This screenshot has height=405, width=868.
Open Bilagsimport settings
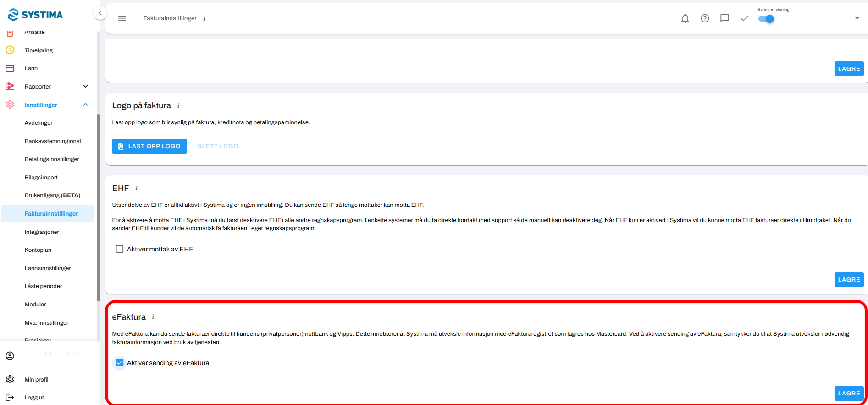[41, 178]
